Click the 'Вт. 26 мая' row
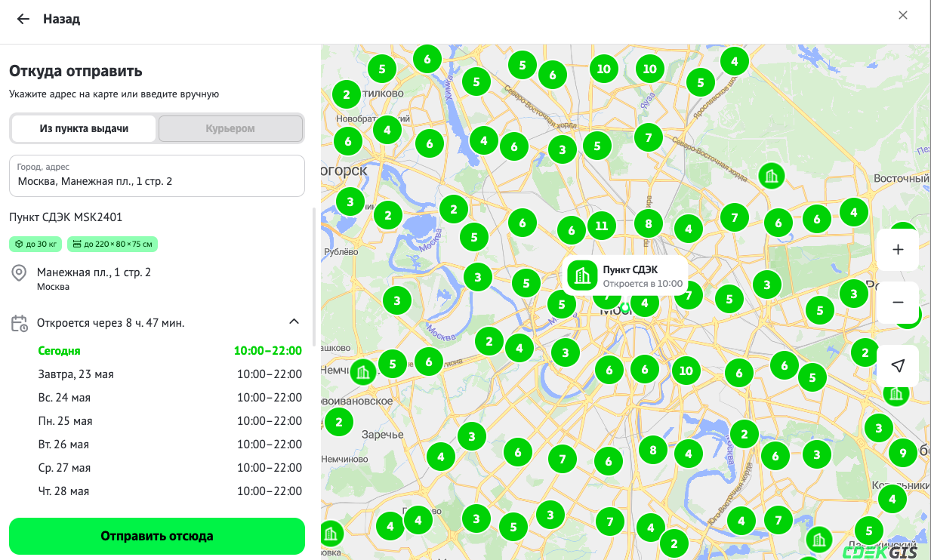The image size is (931, 560). coord(170,445)
